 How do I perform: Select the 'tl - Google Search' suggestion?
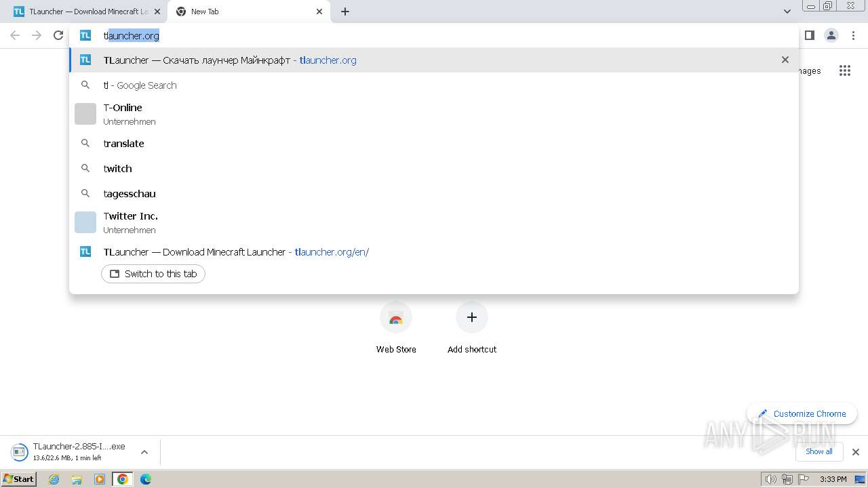(434, 85)
